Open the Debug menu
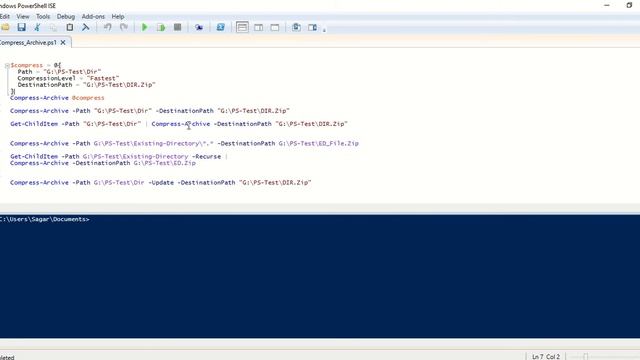Screen dimensions: 640x360 click(66, 16)
